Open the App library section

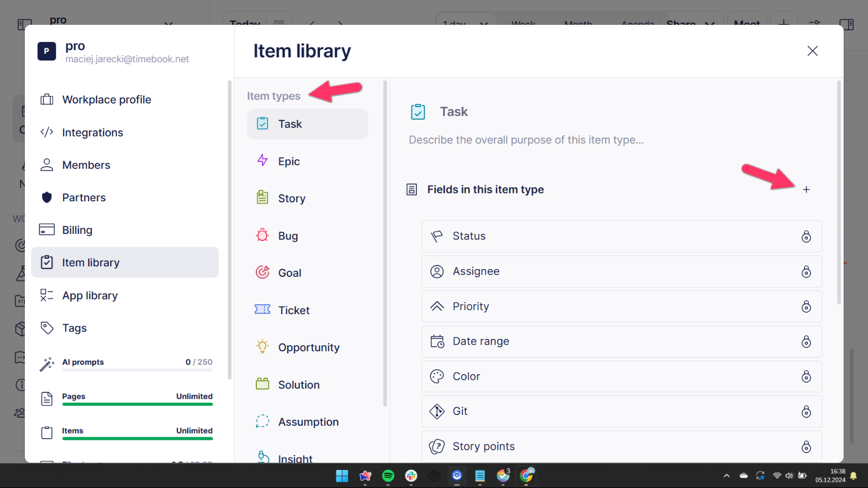(x=90, y=295)
